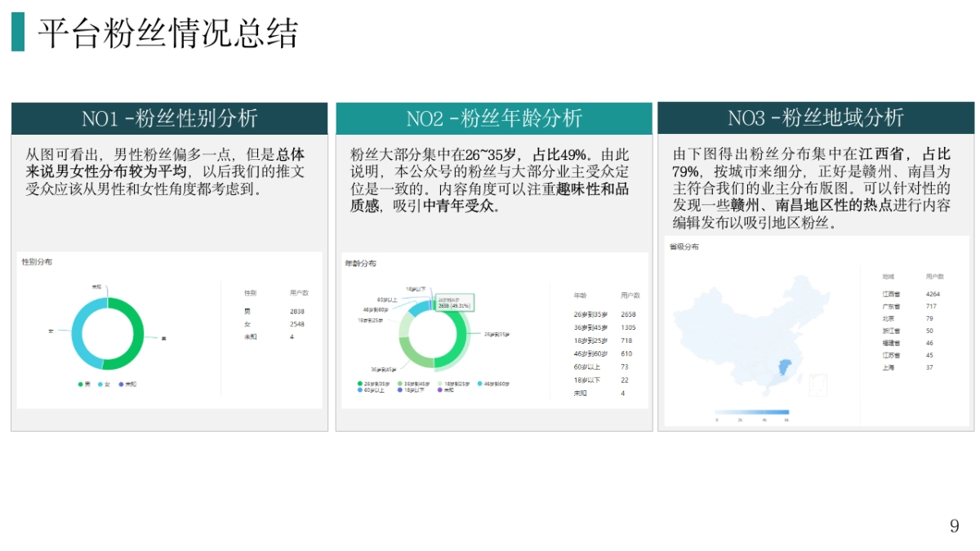Click the 36岁到45岁 legend marker
Viewport: 980px width, 551px height.
[x=400, y=384]
